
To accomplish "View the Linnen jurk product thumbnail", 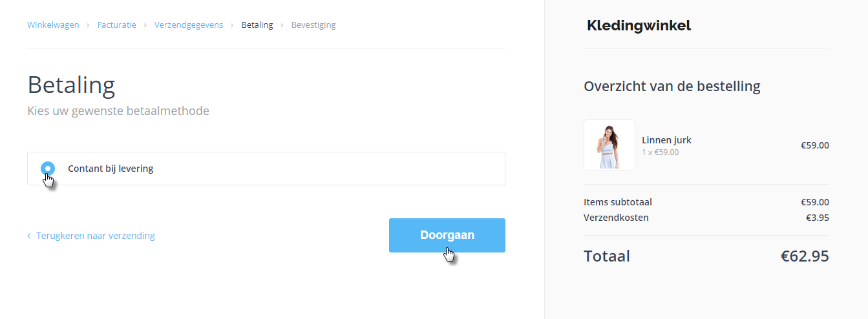I will click(x=609, y=145).
